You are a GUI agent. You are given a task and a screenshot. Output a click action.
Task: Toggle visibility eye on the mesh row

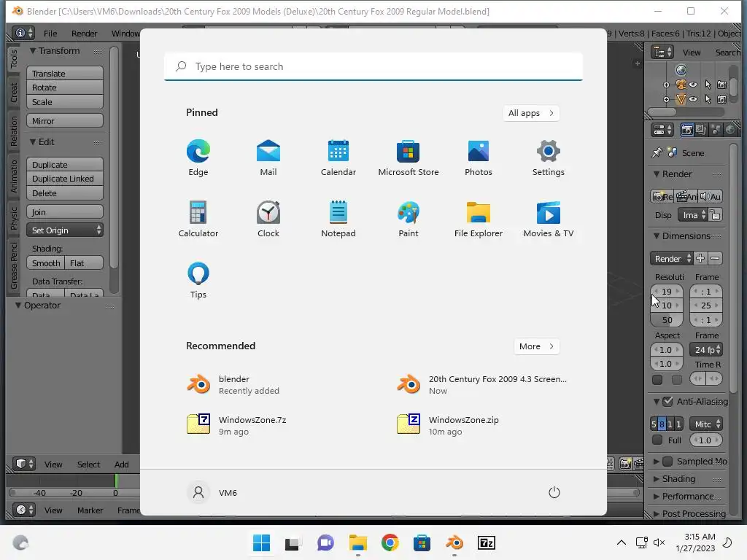click(x=693, y=99)
